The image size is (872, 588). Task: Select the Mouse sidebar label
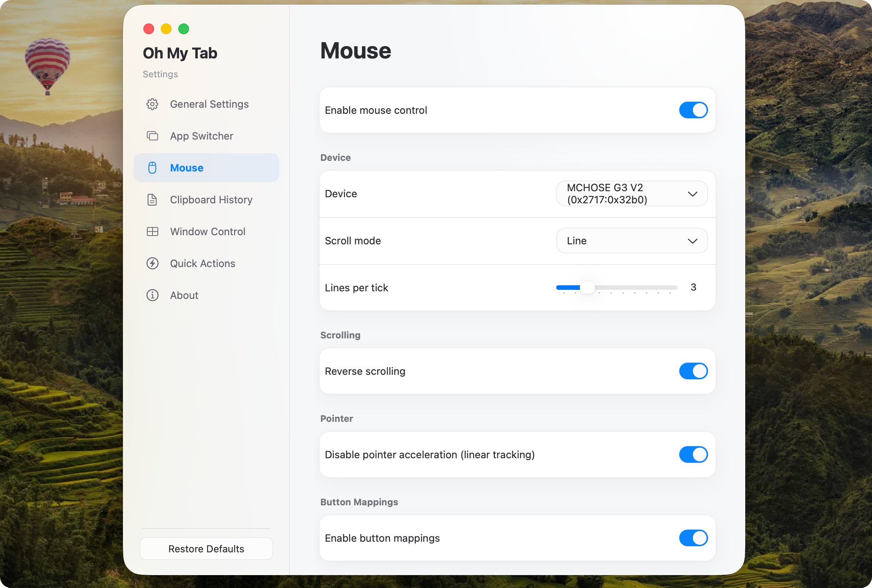[187, 168]
